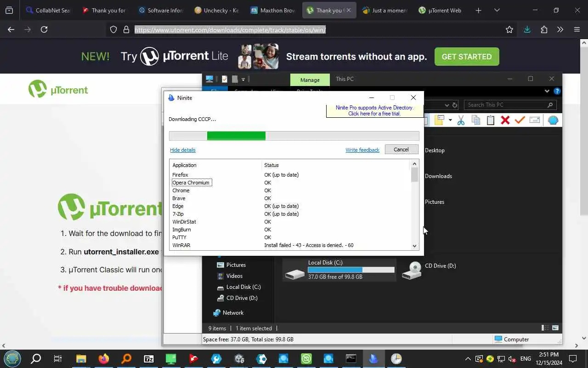588x368 pixels.
Task: Click the µTorrent logo on the webpage
Action: point(58,90)
